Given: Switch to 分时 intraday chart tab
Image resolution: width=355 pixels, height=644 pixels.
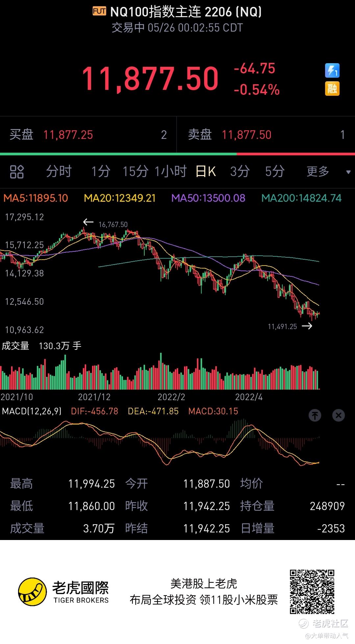Looking at the screenshot, I should (x=59, y=171).
